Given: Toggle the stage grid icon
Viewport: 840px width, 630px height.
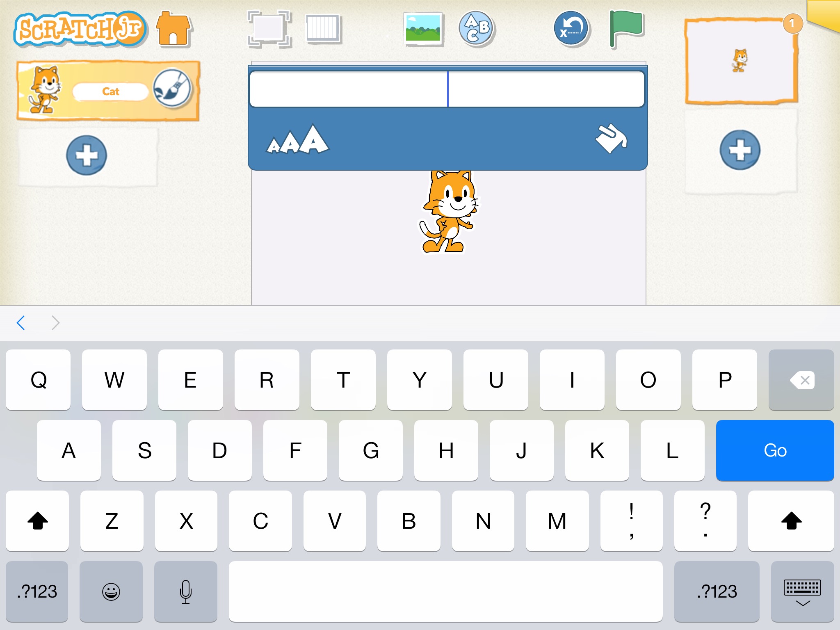Looking at the screenshot, I should [323, 29].
